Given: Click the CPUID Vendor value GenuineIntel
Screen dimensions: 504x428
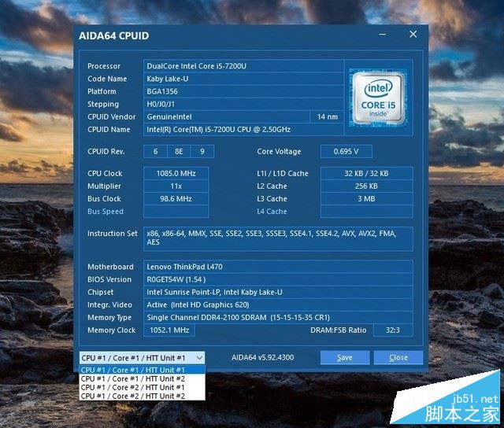Looking at the screenshot, I should 227,117.
